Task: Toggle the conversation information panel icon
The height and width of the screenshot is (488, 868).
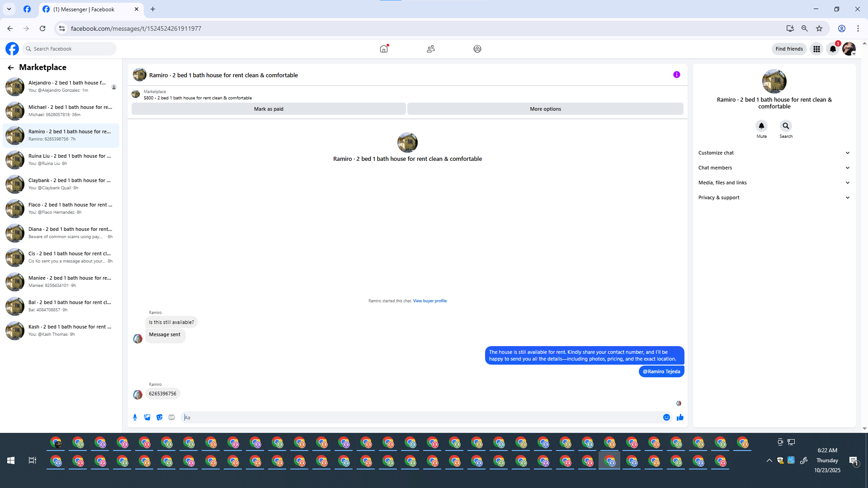Action: [x=676, y=75]
